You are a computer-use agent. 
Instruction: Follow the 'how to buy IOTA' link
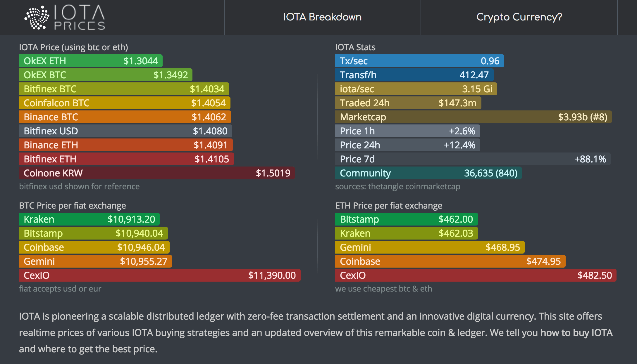576,332
